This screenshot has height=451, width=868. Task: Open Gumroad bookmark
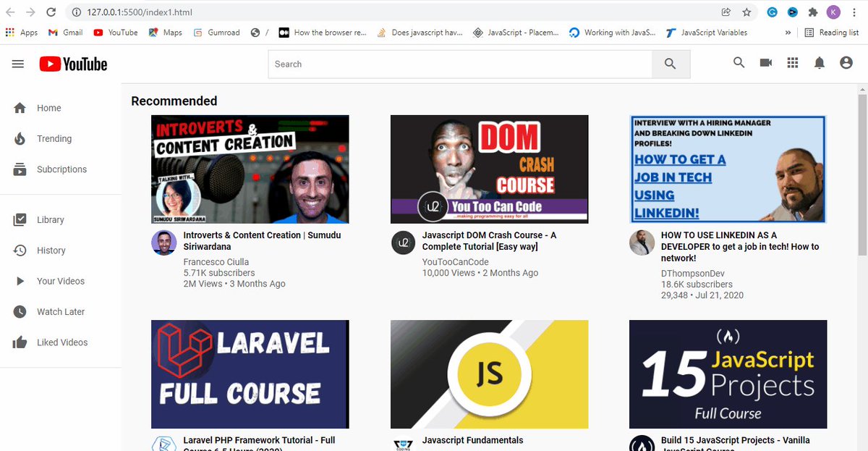pyautogui.click(x=216, y=33)
